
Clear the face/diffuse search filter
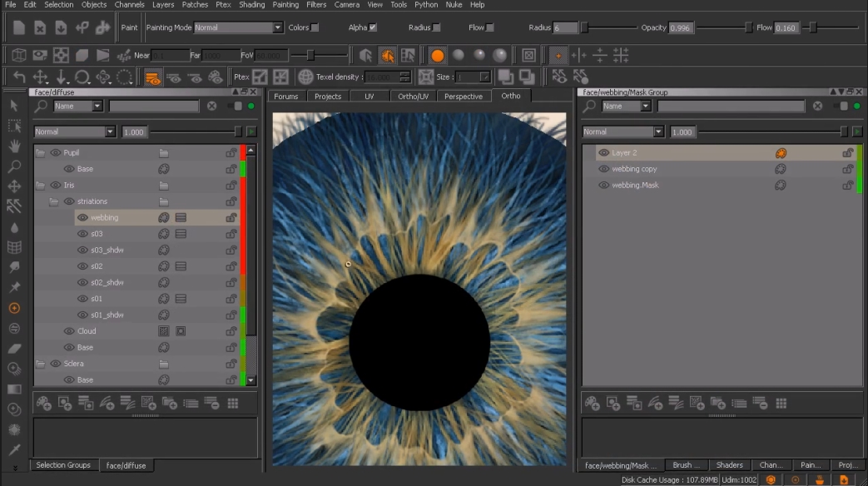click(x=212, y=106)
